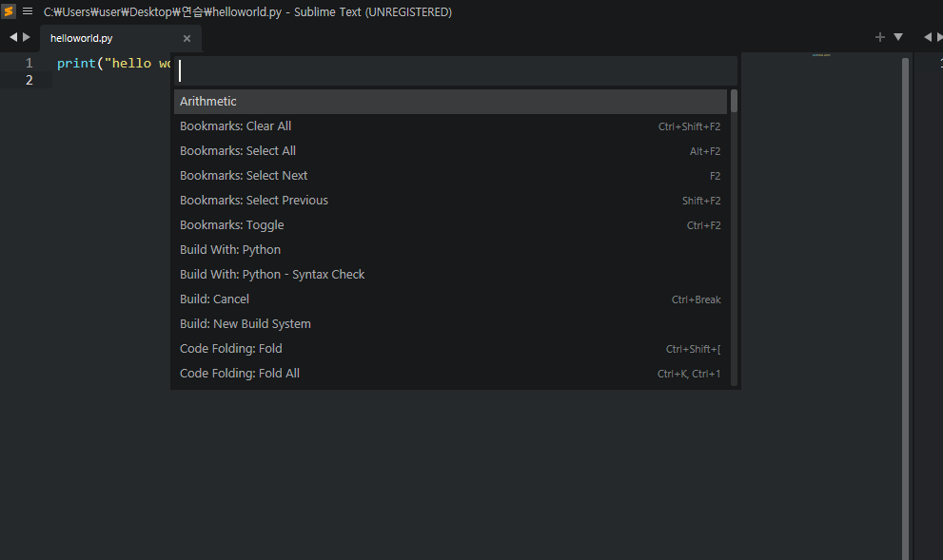Image resolution: width=943 pixels, height=560 pixels.
Task: Choose Bookmarks: Clear All
Action: point(450,126)
